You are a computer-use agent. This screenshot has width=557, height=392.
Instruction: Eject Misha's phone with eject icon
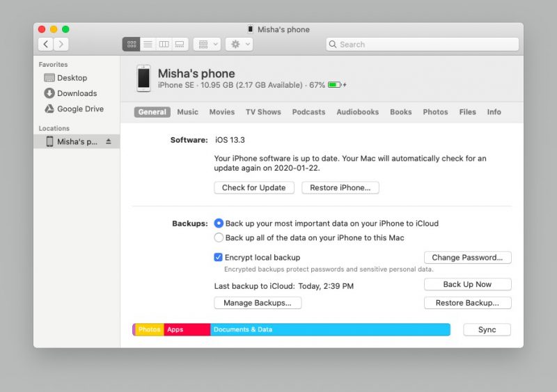109,141
